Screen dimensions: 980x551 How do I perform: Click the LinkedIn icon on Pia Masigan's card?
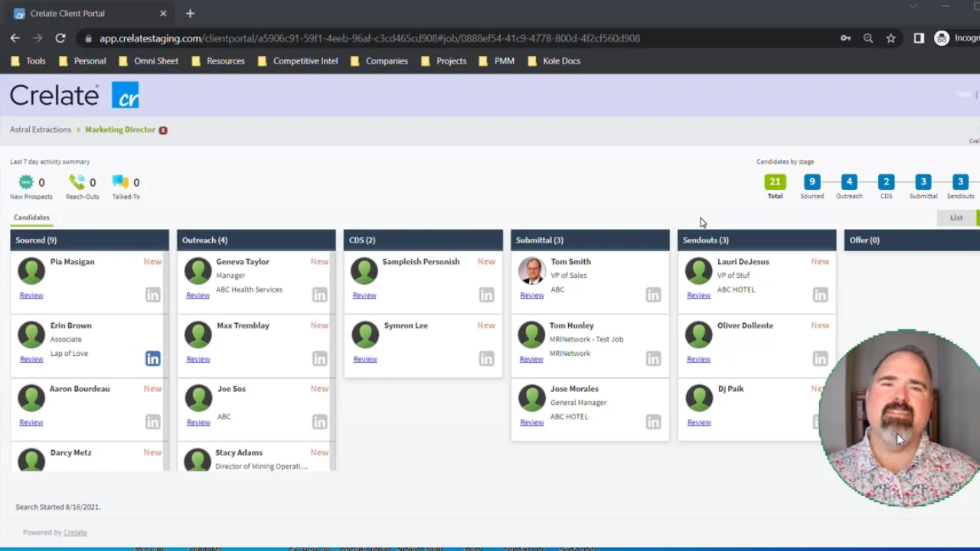pos(153,295)
